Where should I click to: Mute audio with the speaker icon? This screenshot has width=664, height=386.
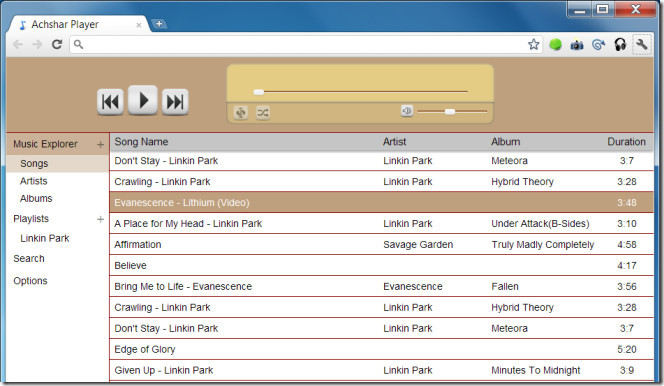pos(407,111)
